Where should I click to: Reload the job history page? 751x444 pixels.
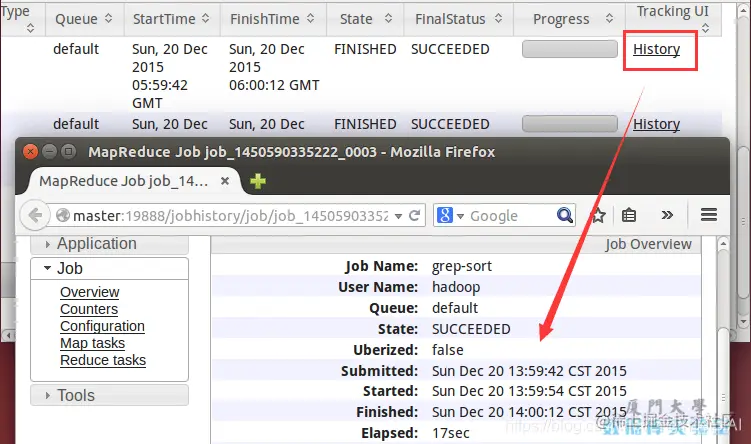414,216
